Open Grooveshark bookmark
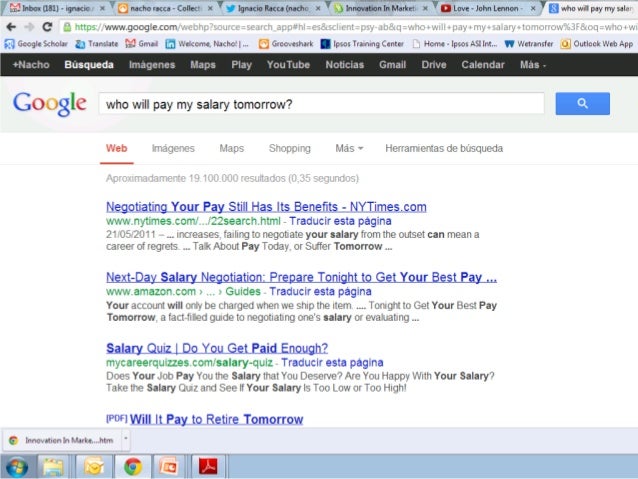 pos(286,44)
